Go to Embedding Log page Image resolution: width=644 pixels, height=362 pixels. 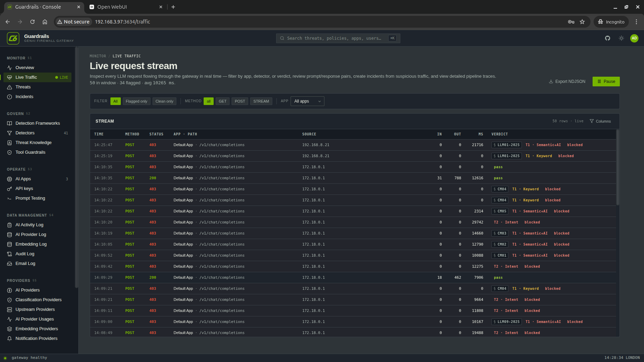click(x=31, y=244)
